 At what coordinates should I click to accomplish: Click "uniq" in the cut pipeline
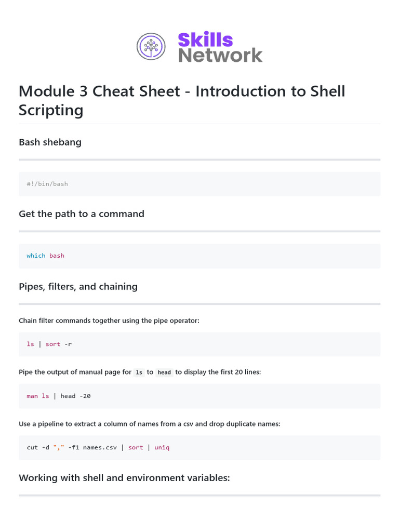(x=162, y=447)
